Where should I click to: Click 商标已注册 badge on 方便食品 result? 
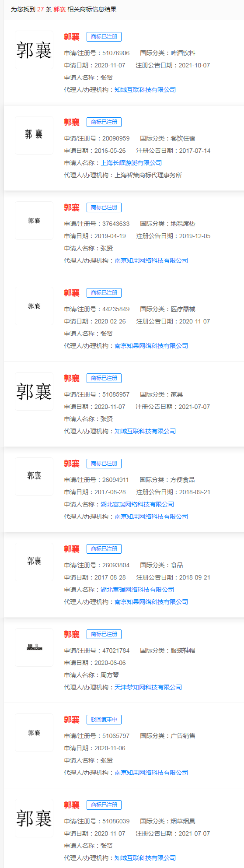point(104,464)
